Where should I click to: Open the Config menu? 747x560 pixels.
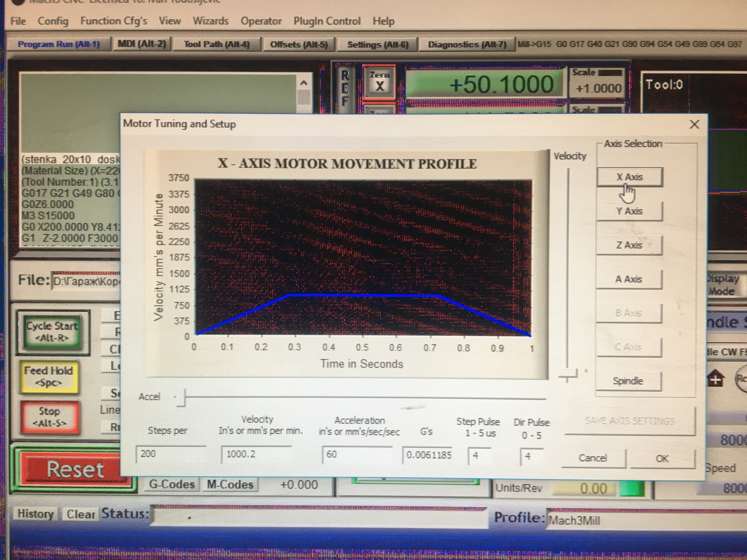point(53,21)
